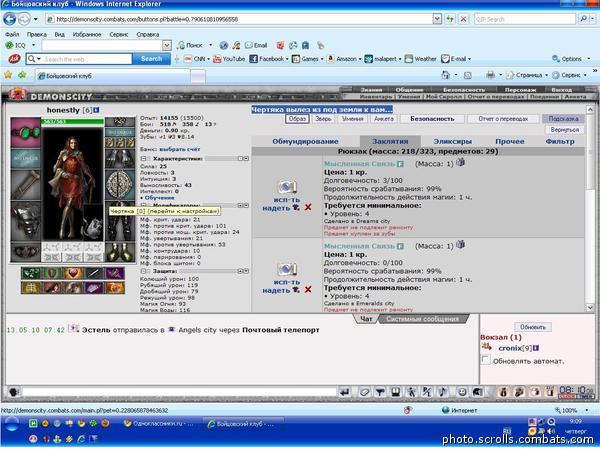Click the browser Refresh button
This screenshot has height=450, width=600.
450,19
